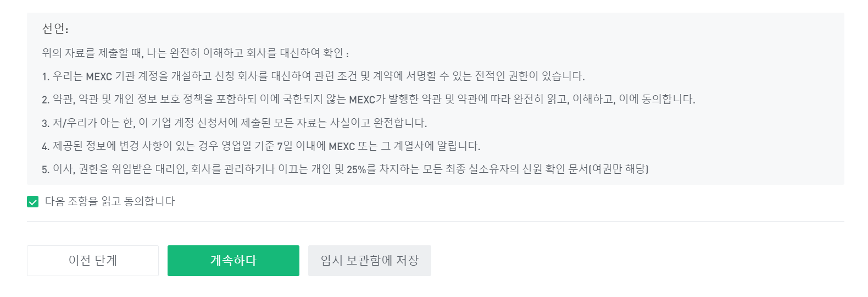
Task: Select declaration item 1 about account authority
Action: 313,76
